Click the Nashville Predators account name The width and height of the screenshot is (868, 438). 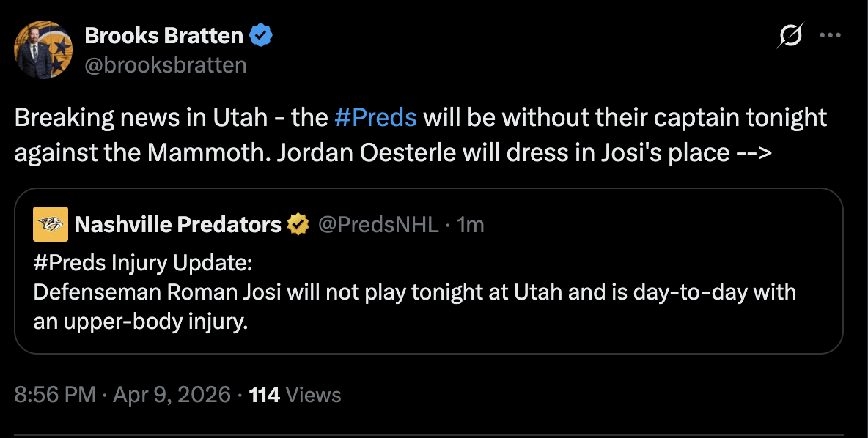(x=178, y=224)
